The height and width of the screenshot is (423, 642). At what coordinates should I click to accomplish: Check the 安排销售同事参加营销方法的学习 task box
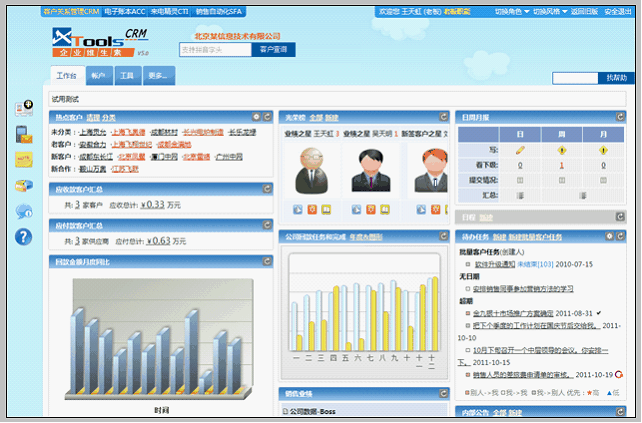click(468, 289)
